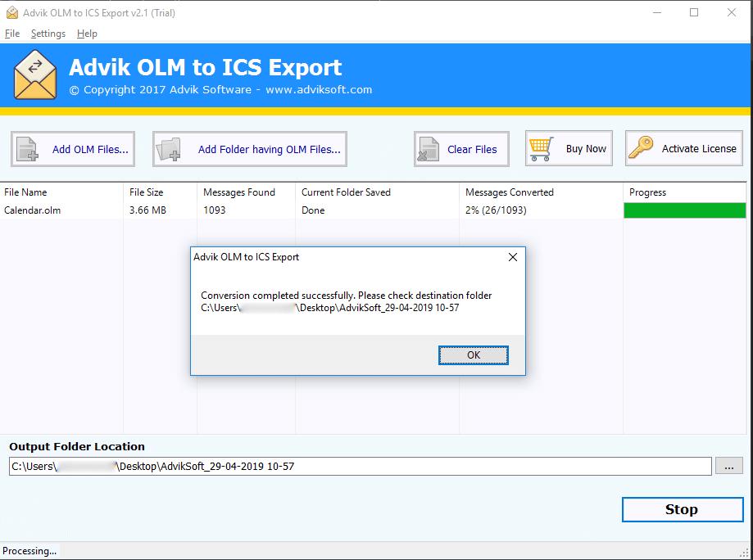Click the Processing... status bar text
Viewport: 753px width, 560px height.
pos(29,551)
